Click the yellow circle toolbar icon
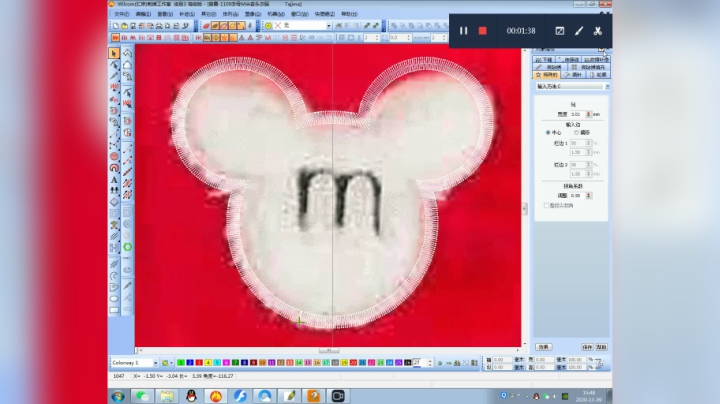Screen dimensions: 720x404 (268, 26)
